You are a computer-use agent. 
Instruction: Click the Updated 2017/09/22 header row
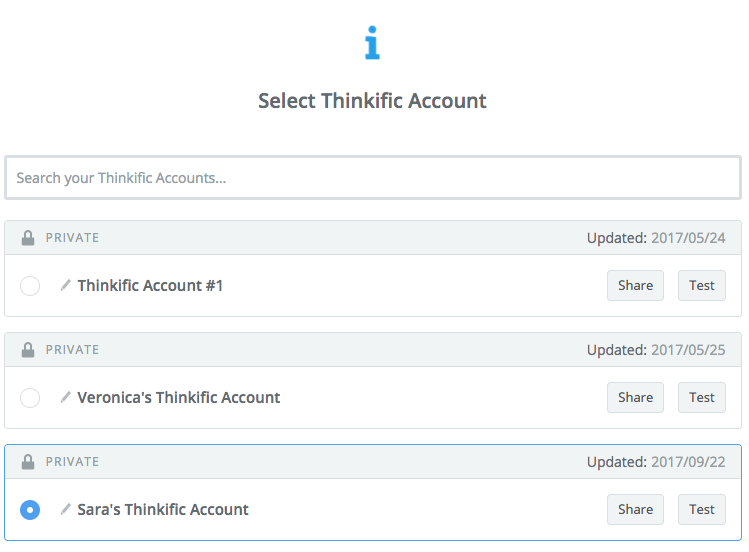point(373,462)
